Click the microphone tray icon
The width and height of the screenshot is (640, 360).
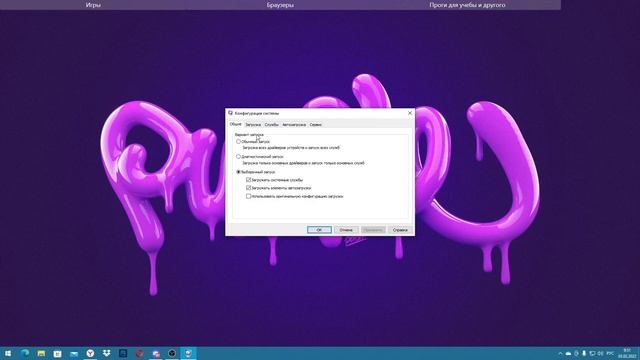coord(584,353)
